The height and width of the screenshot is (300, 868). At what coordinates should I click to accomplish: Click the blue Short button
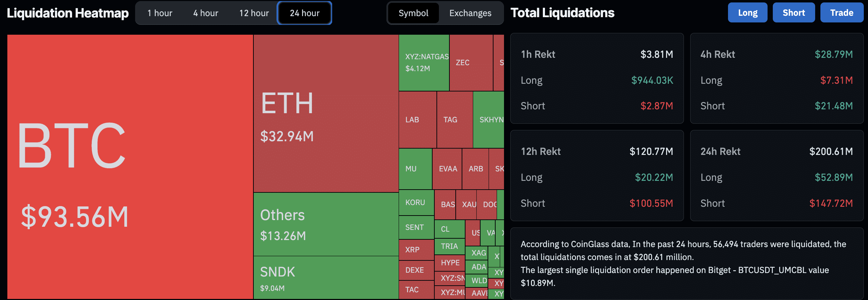click(794, 13)
